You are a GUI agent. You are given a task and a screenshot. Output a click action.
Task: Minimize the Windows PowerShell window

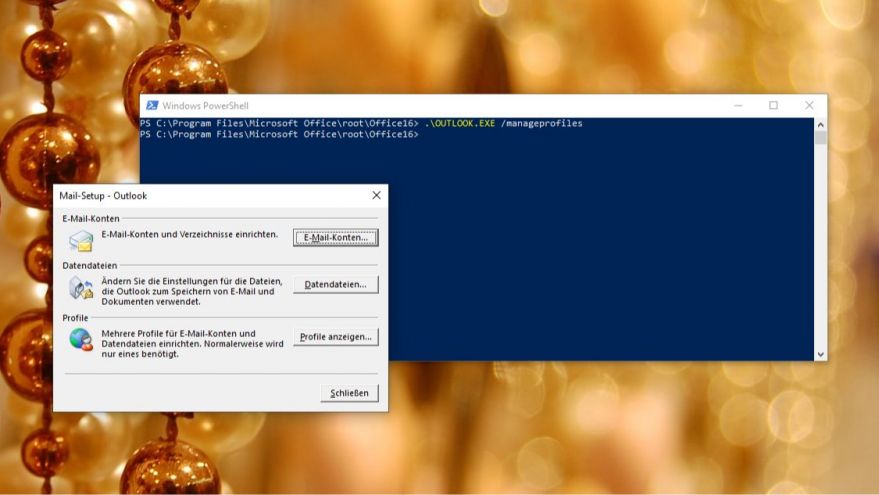pos(738,105)
